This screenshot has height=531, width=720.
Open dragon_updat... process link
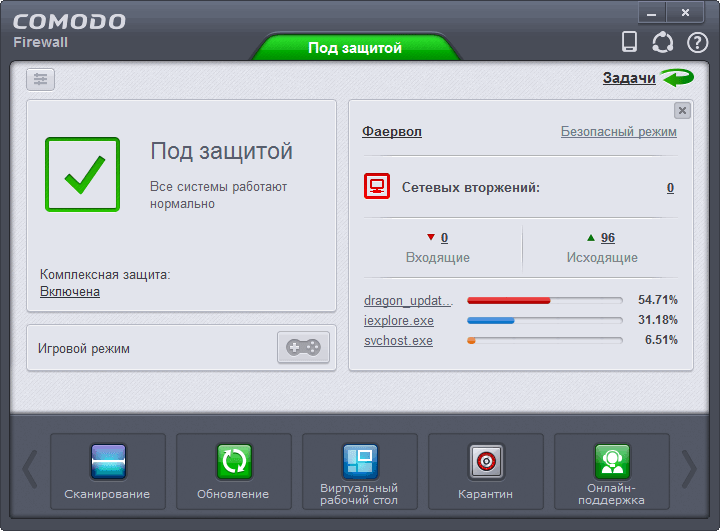(x=408, y=300)
